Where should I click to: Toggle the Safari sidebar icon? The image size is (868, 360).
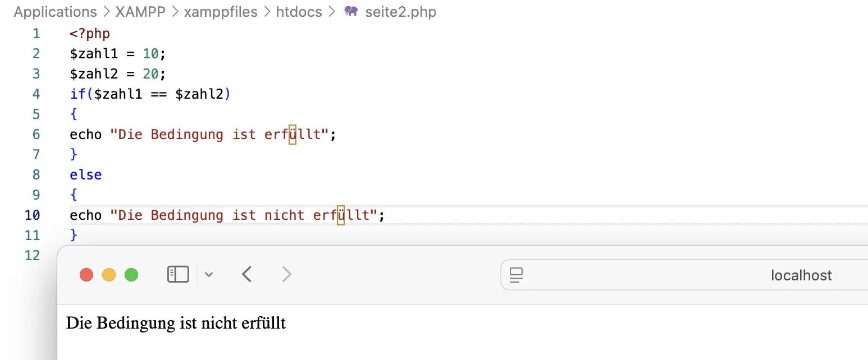pos(178,274)
